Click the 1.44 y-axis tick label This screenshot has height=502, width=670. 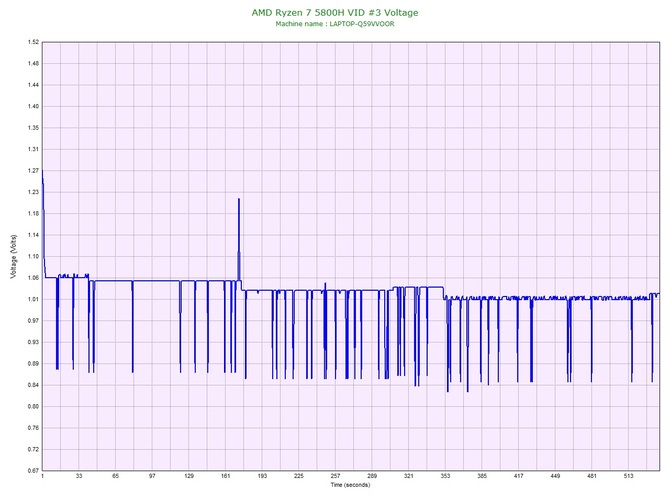tap(33, 85)
